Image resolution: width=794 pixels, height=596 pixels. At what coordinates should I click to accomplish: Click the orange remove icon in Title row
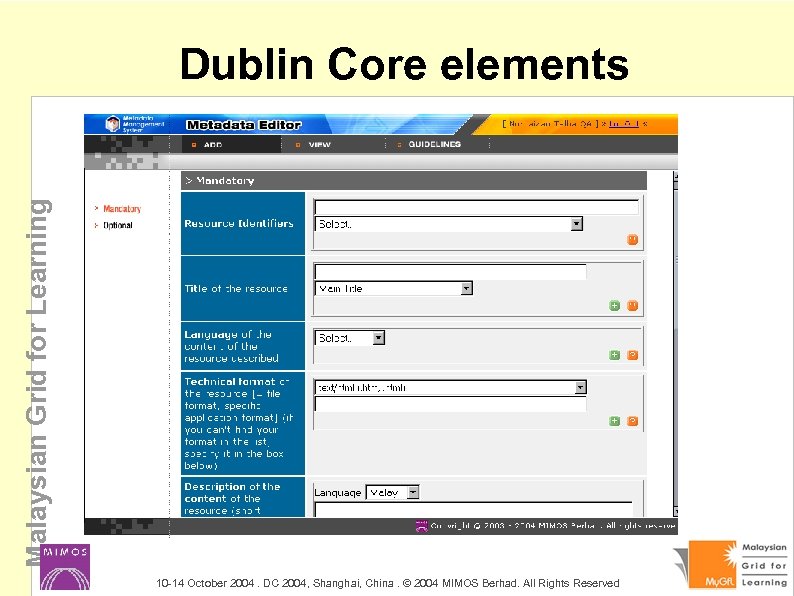pyautogui.click(x=632, y=305)
